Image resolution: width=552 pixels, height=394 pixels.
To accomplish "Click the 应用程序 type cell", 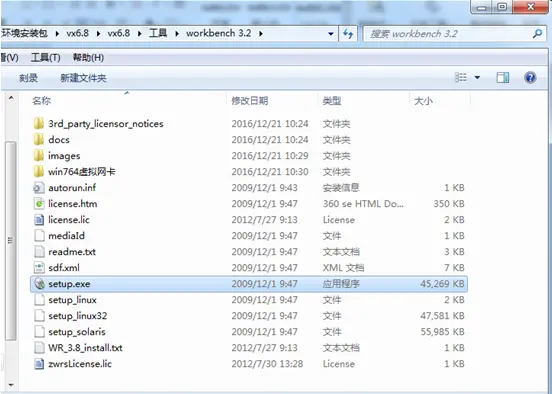I will (341, 284).
